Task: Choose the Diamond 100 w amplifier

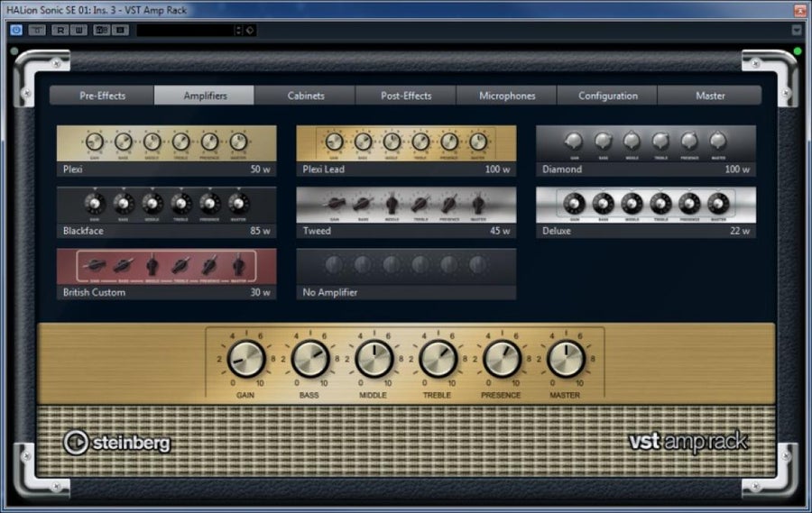Action: [x=646, y=151]
